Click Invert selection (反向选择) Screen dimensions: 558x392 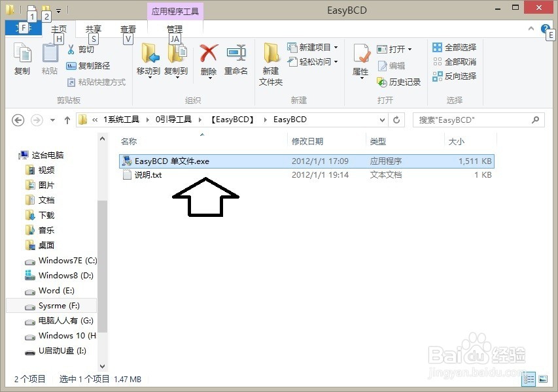coord(455,76)
